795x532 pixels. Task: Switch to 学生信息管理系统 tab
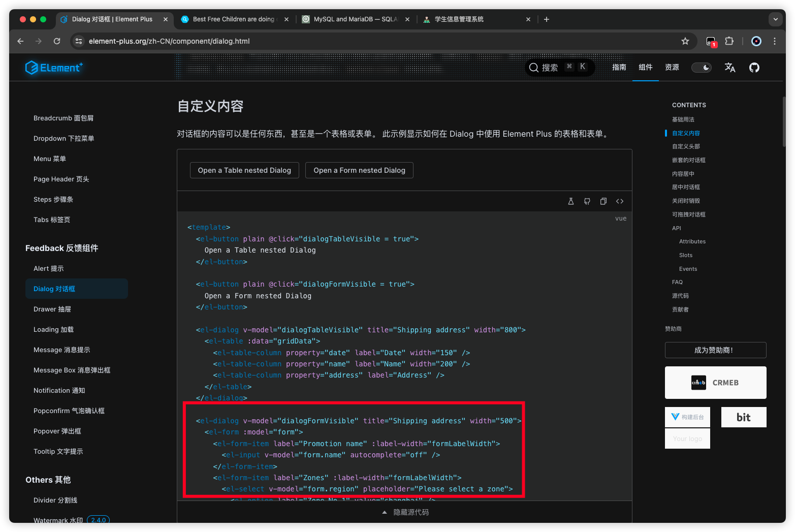pos(476,19)
